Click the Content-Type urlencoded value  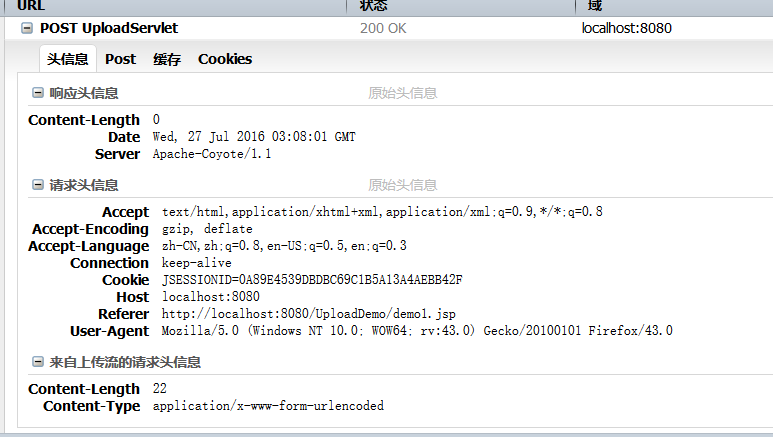(x=268, y=406)
